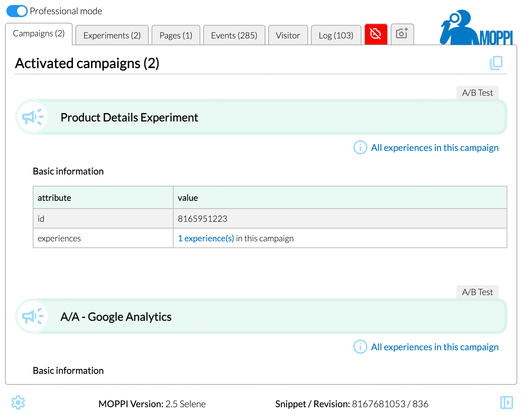This screenshot has height=420, width=523.
Task: Click info icon under Product Details Experiment
Action: (360, 147)
